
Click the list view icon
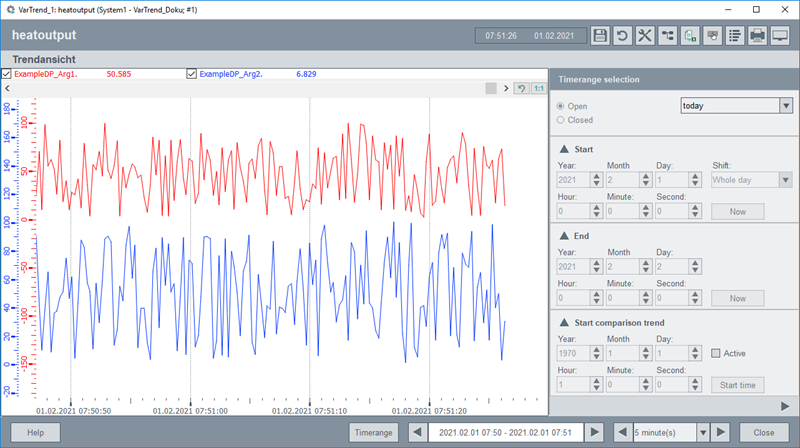coord(735,36)
